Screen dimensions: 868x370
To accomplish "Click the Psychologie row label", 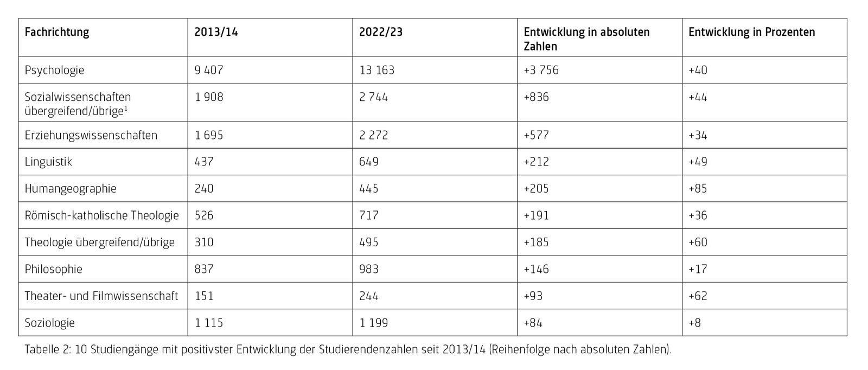I will point(54,70).
